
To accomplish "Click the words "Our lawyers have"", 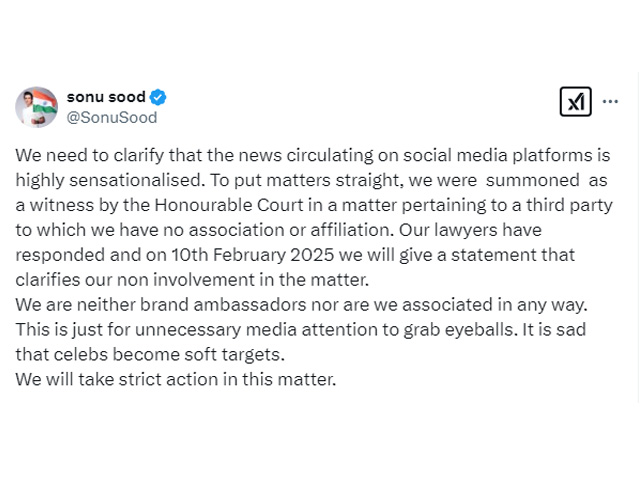I will pos(470,230).
